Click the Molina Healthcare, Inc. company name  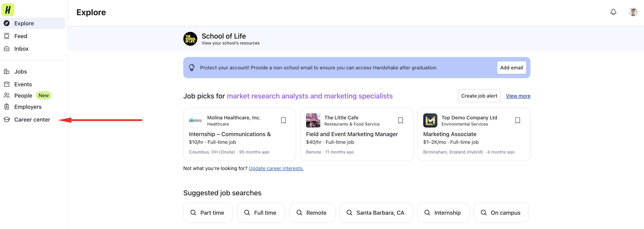pyautogui.click(x=234, y=118)
